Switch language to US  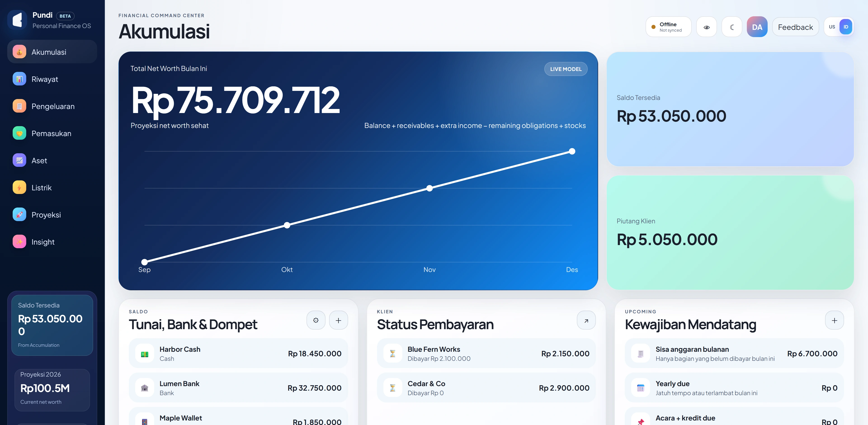832,27
